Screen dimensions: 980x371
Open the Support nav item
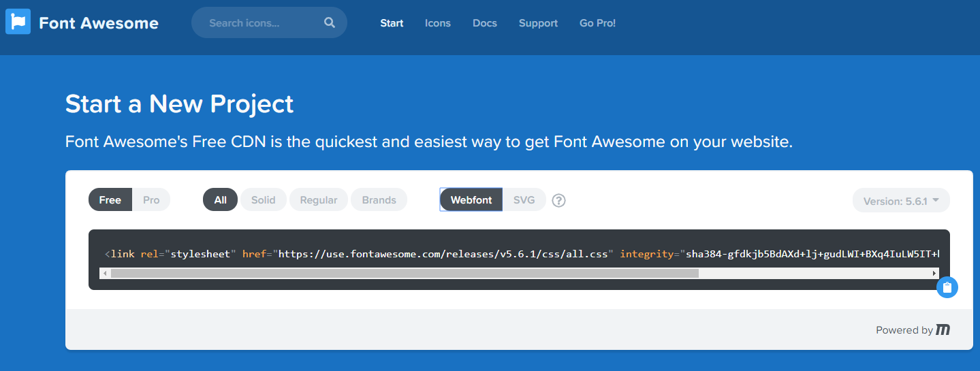point(538,23)
